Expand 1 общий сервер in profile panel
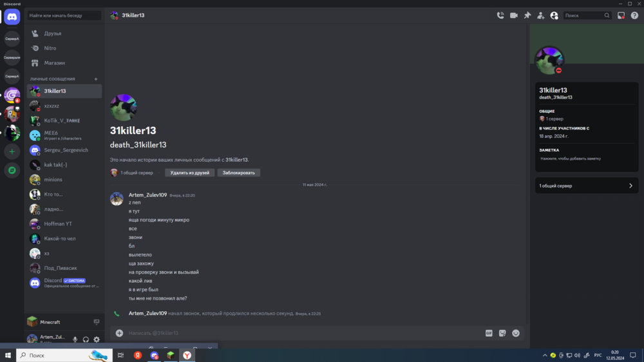644x362 pixels. tap(587, 186)
